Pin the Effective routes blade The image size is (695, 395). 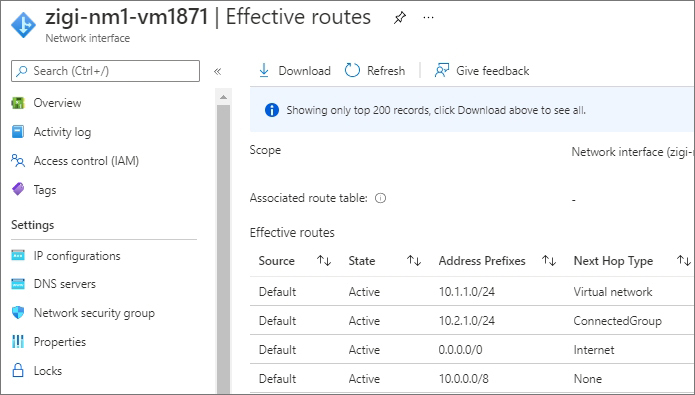pyautogui.click(x=399, y=18)
